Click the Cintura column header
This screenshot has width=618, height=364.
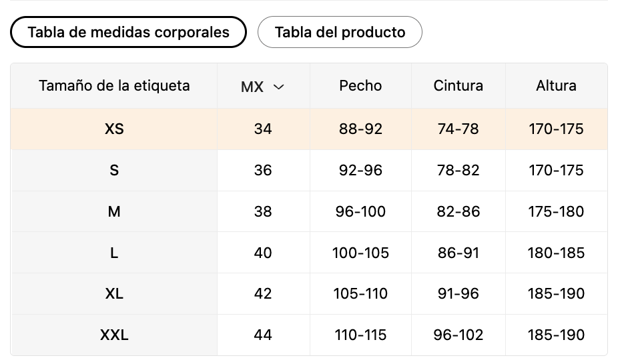[458, 86]
